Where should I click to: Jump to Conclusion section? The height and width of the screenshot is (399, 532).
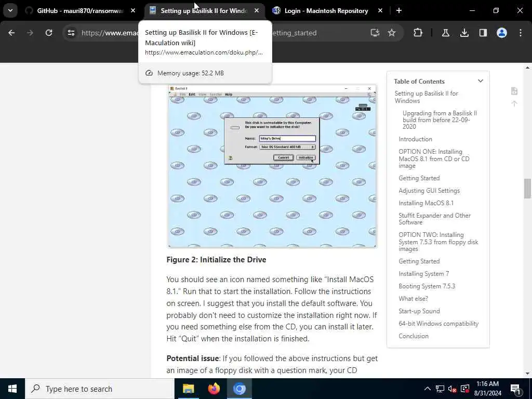[413, 336]
